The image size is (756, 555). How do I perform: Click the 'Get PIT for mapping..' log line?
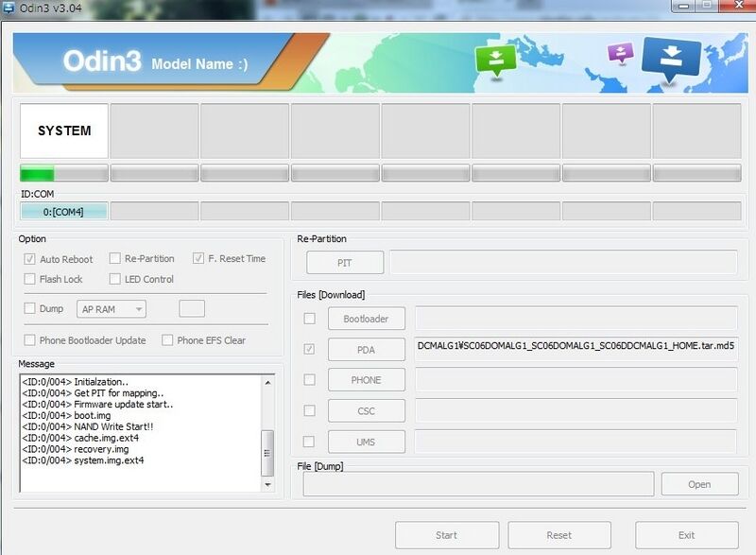93,393
